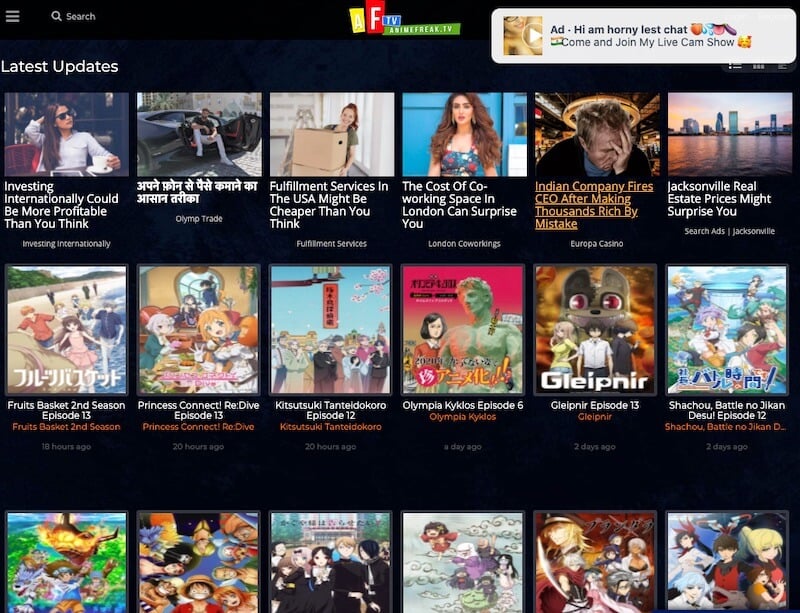Click 'Princess Connect! Re:Dive Episode 13' title

coord(198,410)
